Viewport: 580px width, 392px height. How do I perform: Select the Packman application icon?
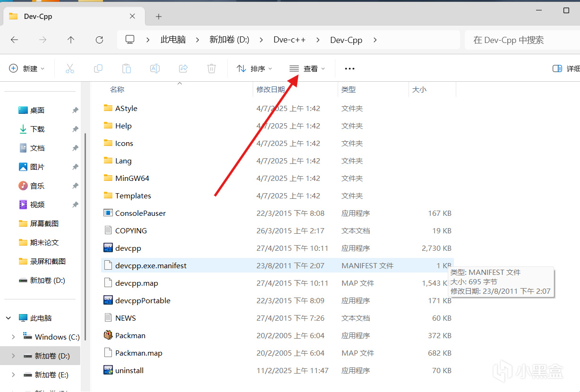(108, 335)
